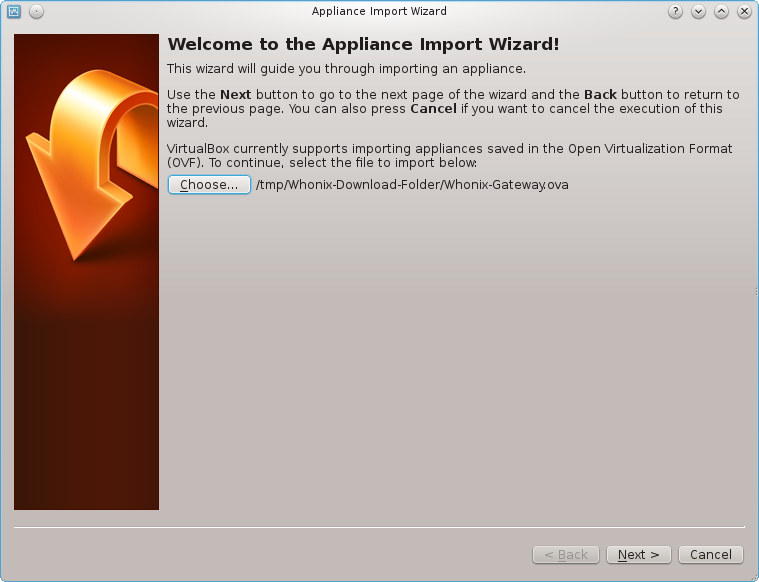Click the bold 'Back' word in instructions
The width and height of the screenshot is (759, 582).
coord(600,95)
